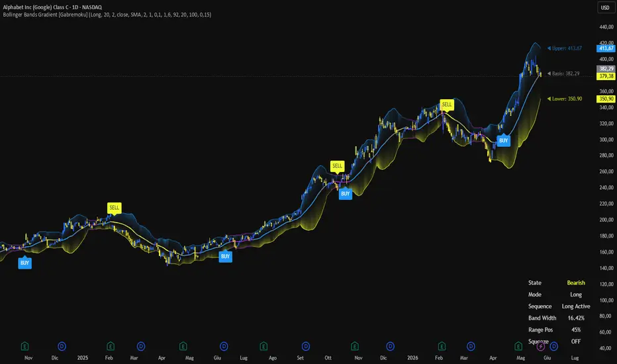The image size is (617, 364).
Task: Open the dividend marker near Set 2025
Action: [305, 346]
